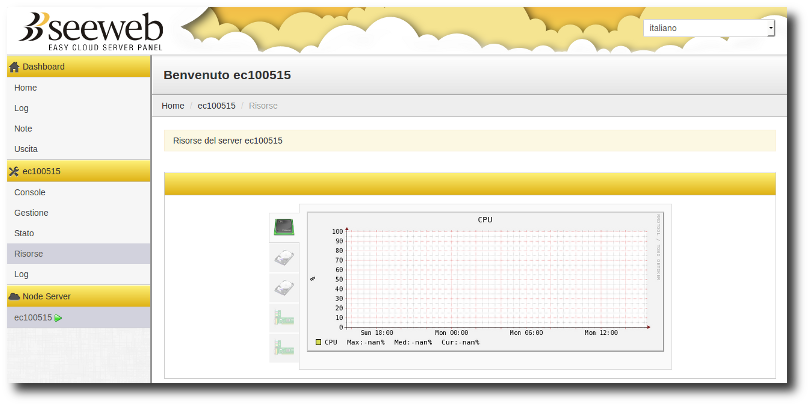The image size is (810, 406).
Task: Click the 'Mon 00:00' axis label
Action: [x=451, y=333]
